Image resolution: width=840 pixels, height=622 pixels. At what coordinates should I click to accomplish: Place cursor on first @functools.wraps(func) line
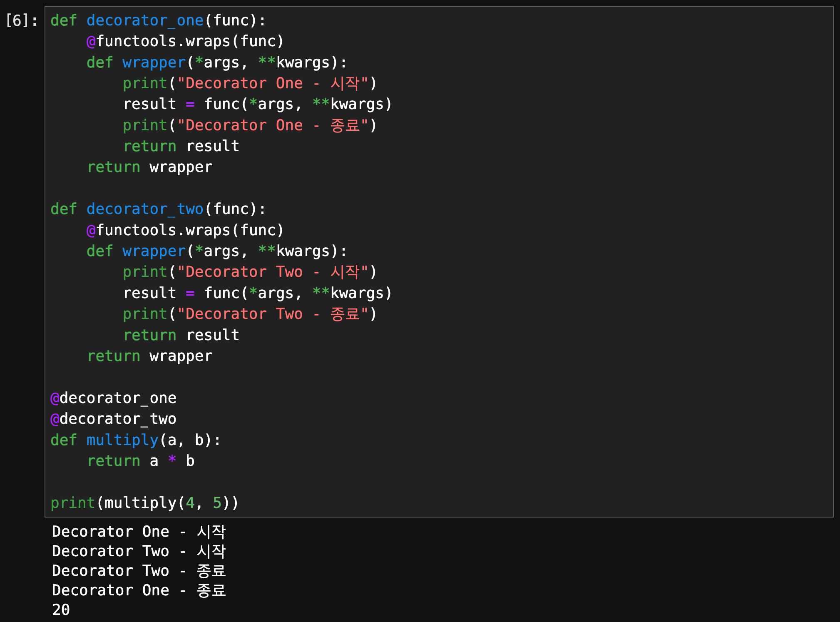click(x=185, y=41)
